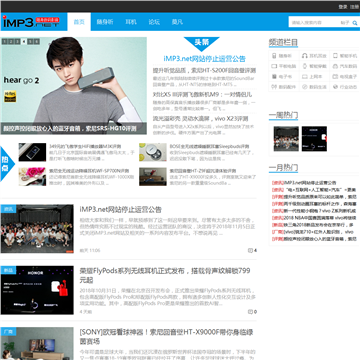Open the X5 vs M9 comparison headline

[x=202, y=95]
